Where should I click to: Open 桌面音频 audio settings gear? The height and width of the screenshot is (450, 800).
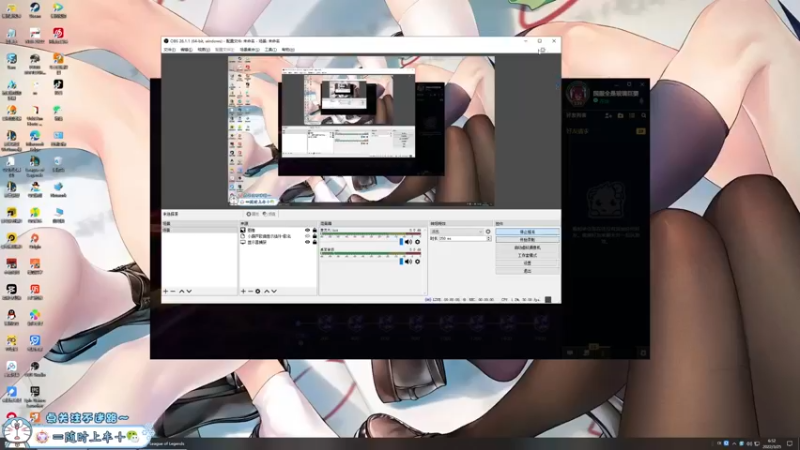point(417,262)
